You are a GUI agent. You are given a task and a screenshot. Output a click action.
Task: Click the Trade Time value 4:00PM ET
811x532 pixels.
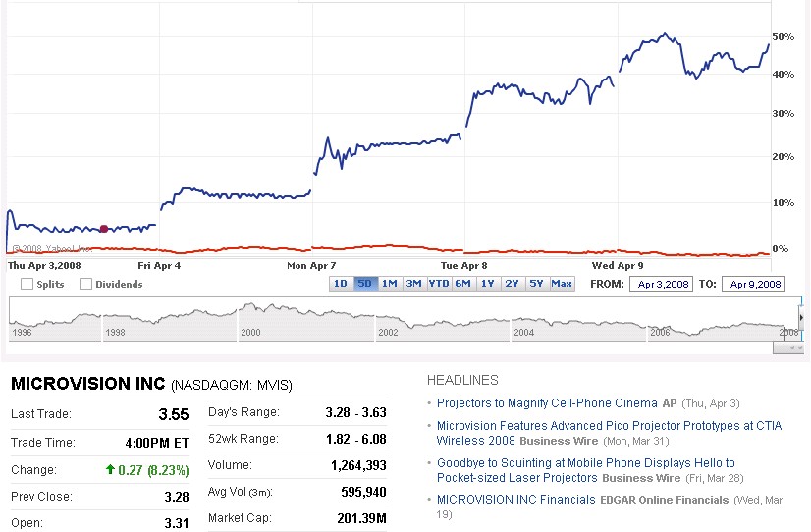tap(157, 443)
